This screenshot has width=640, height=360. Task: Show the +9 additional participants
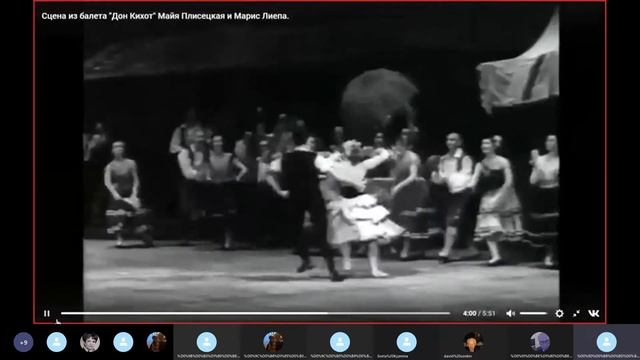(23, 342)
